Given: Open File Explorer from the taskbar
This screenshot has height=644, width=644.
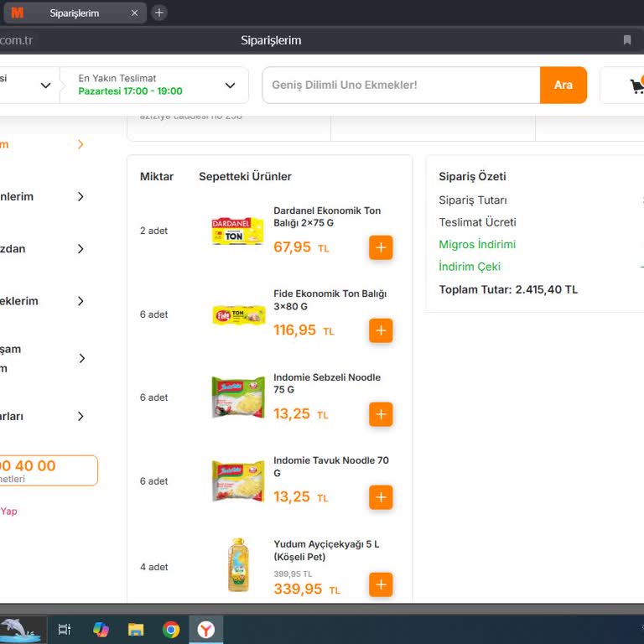Looking at the screenshot, I should click(136, 629).
